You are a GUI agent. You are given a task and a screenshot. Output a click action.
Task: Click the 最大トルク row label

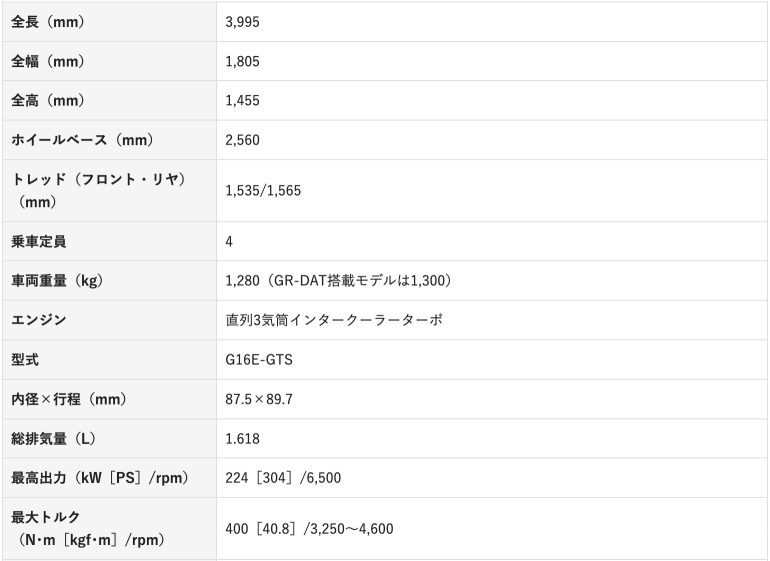click(45, 517)
